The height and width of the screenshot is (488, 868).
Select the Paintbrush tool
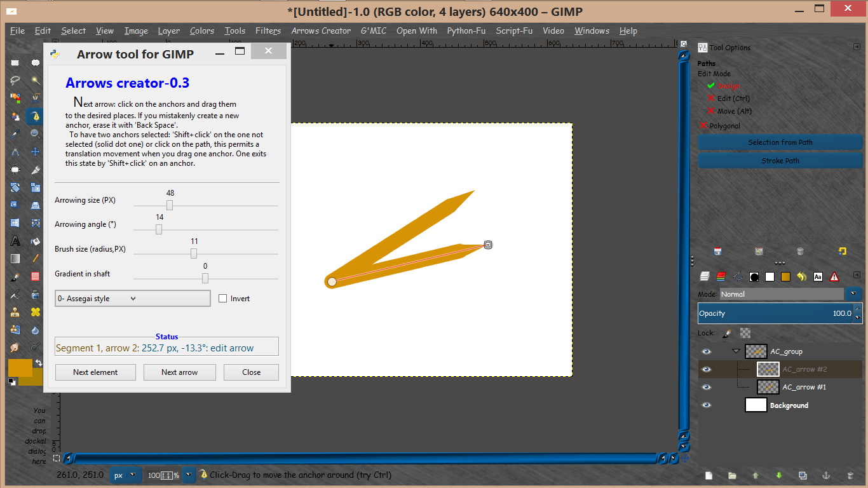(15, 277)
